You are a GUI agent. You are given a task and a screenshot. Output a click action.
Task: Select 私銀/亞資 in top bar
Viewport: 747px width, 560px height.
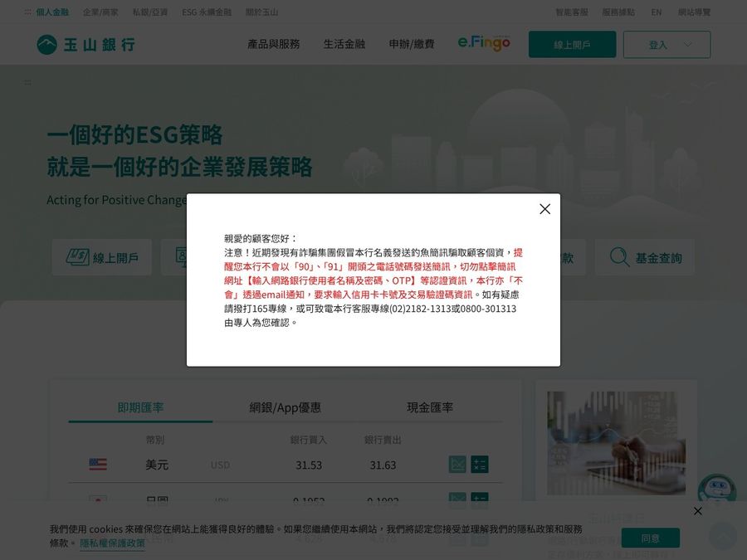(150, 12)
